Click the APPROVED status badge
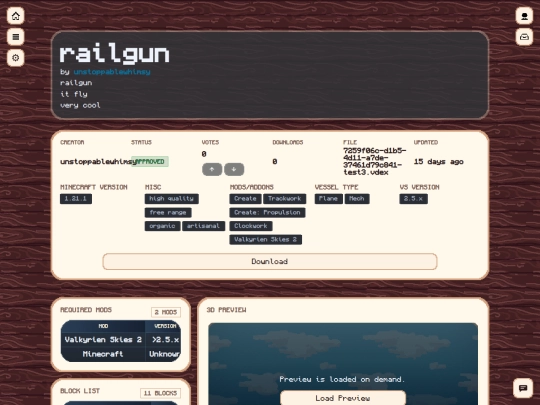 coord(150,162)
